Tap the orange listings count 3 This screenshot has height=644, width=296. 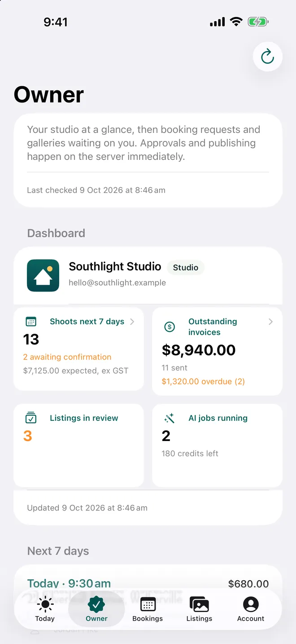point(27,436)
